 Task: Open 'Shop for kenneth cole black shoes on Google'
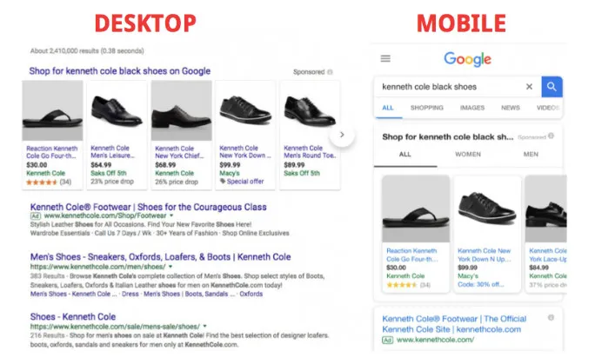119,71
